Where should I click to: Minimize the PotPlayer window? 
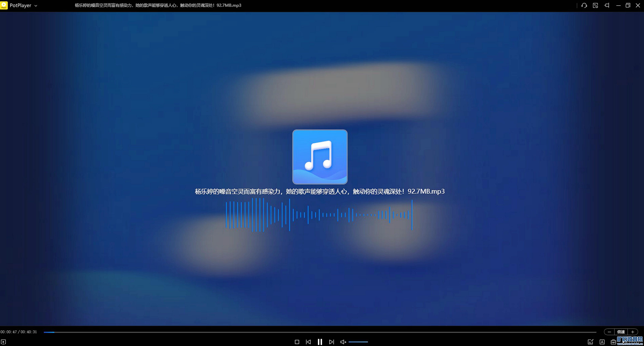[618, 5]
